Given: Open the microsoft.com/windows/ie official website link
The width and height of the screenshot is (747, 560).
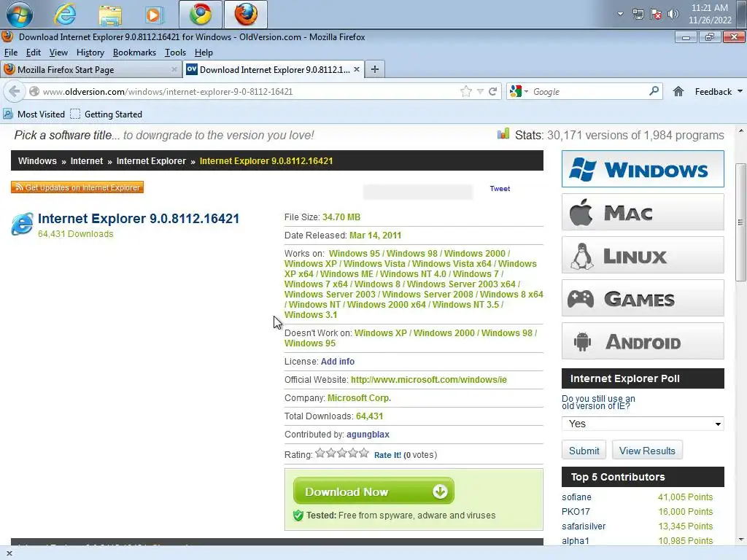Looking at the screenshot, I should (429, 379).
